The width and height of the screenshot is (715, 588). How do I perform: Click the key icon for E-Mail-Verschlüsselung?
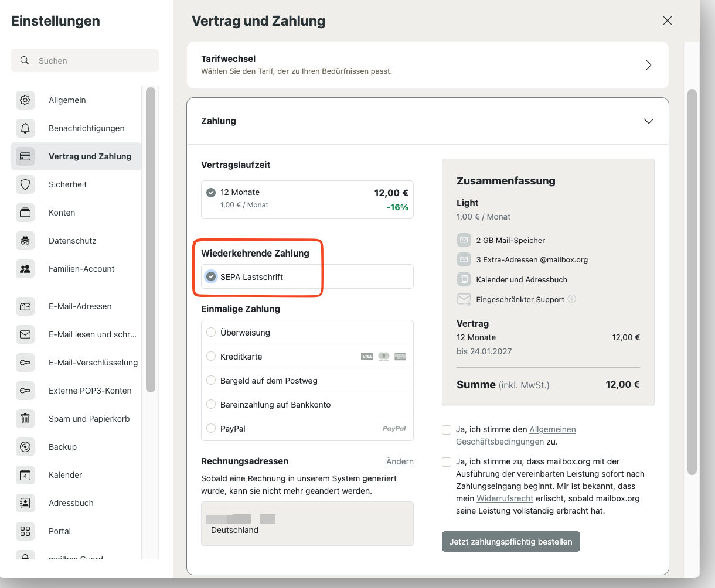[25, 363]
